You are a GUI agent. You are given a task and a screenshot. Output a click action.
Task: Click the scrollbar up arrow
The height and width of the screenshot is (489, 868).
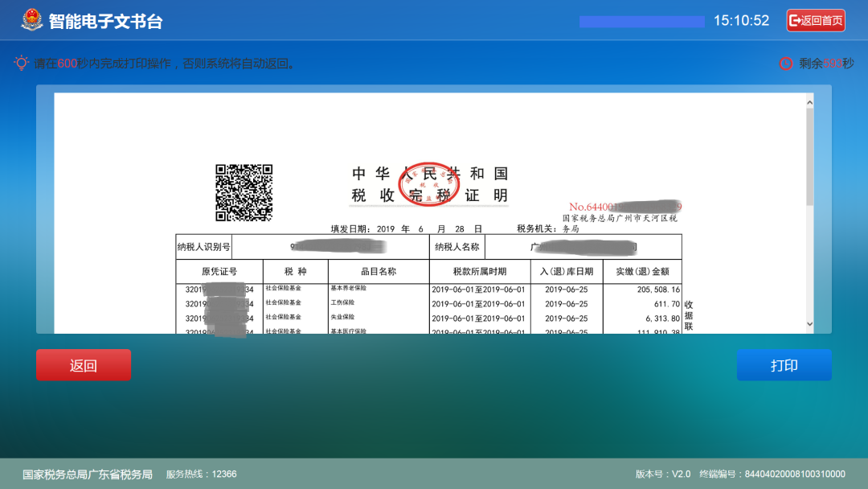click(809, 102)
